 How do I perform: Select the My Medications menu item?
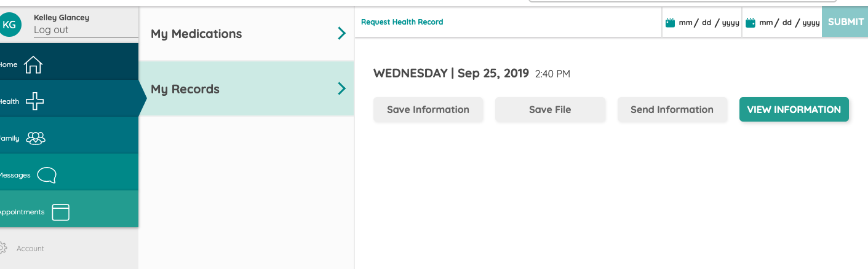[246, 34]
